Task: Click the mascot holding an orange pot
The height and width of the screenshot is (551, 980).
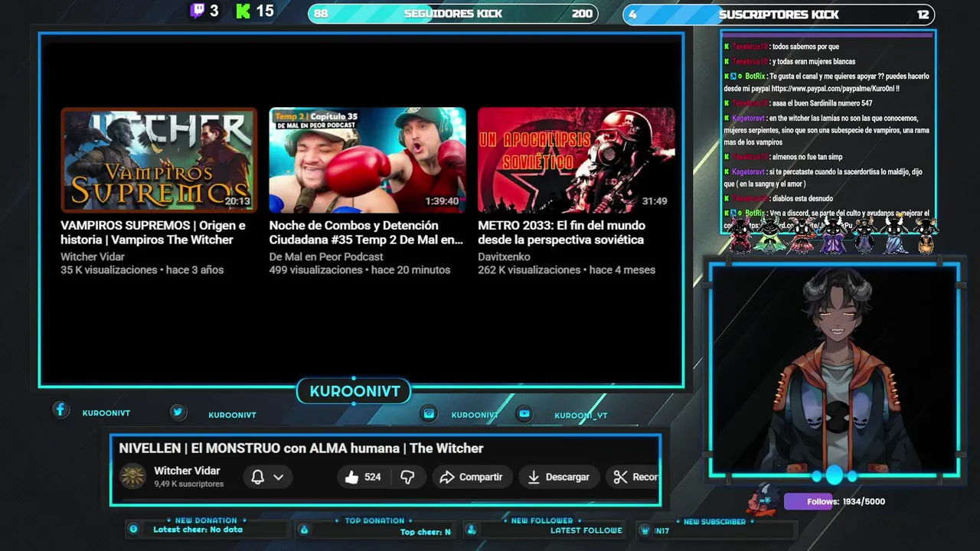Action: pyautogui.click(x=926, y=234)
